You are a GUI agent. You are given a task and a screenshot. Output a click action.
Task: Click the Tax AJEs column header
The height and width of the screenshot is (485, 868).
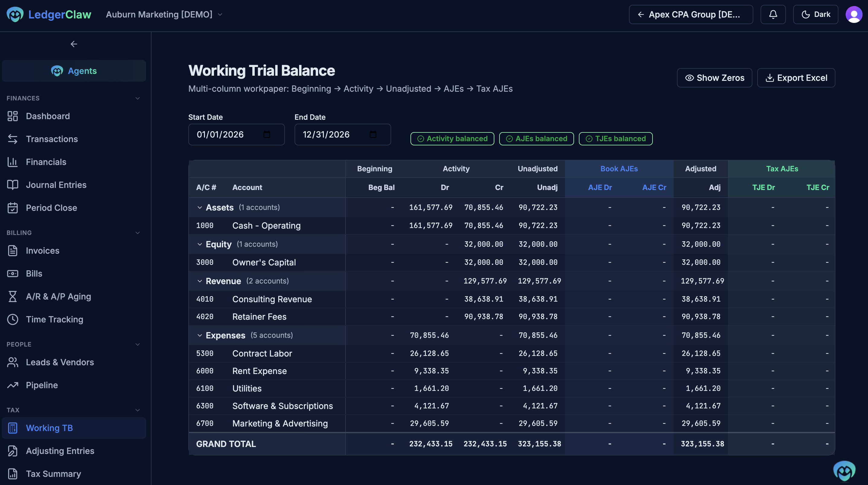coord(782,169)
